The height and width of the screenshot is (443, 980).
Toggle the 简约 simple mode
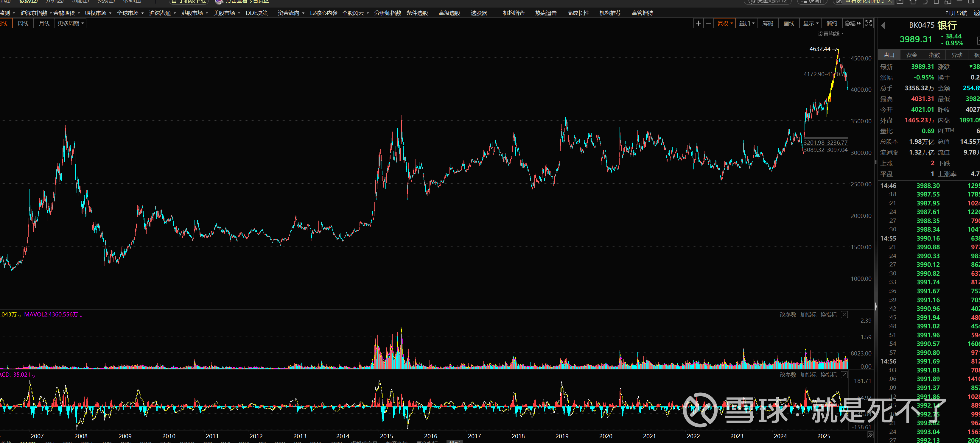pyautogui.click(x=832, y=23)
